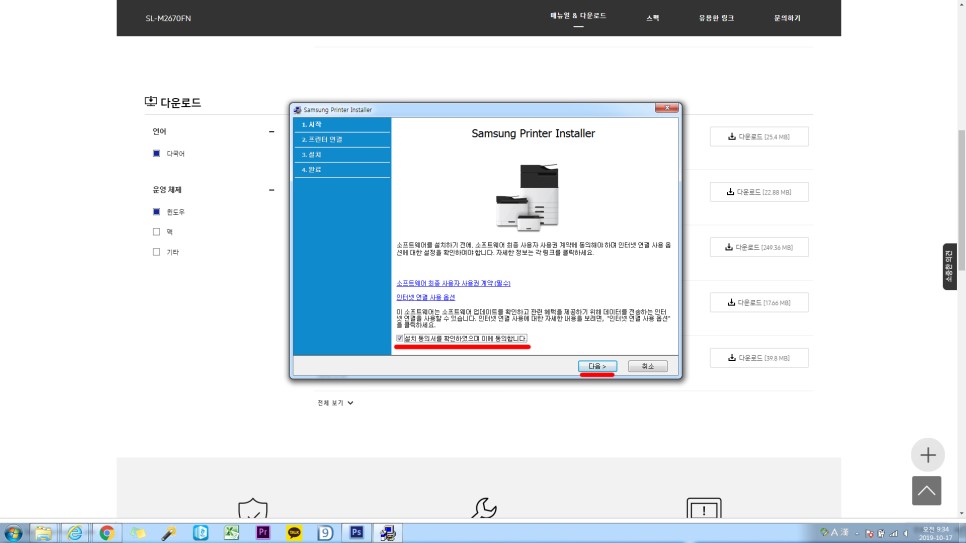
Task: Close the Samsung Printer Installer window
Action: 667,108
